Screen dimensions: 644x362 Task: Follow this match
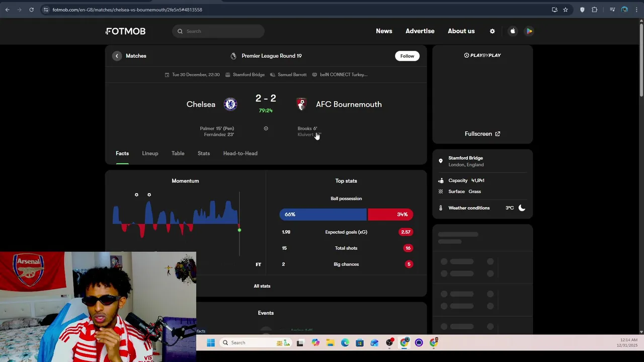[x=407, y=56]
